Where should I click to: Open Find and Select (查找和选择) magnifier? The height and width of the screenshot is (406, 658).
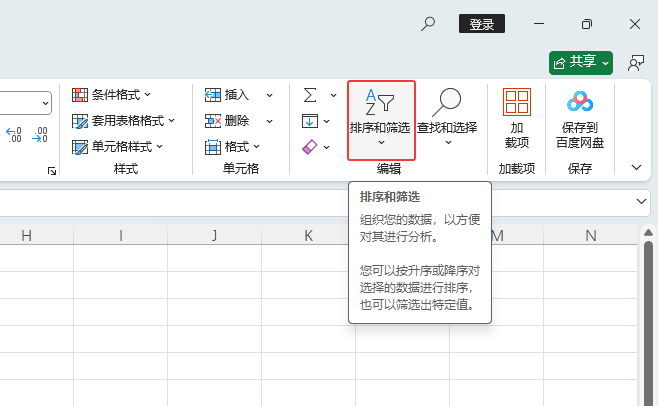point(447,102)
